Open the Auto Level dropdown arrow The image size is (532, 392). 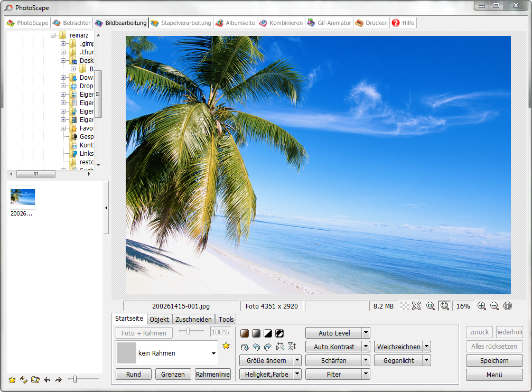(x=366, y=333)
